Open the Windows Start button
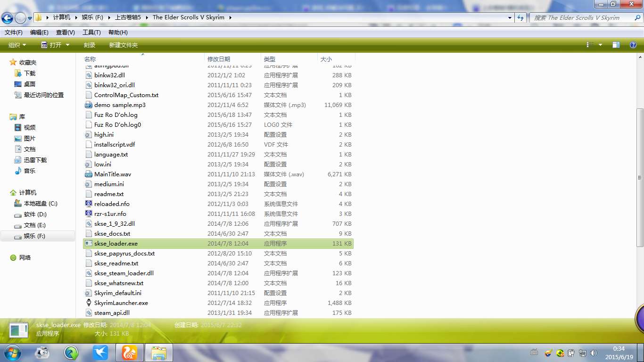Screen dimensions: 644x362 [11, 352]
